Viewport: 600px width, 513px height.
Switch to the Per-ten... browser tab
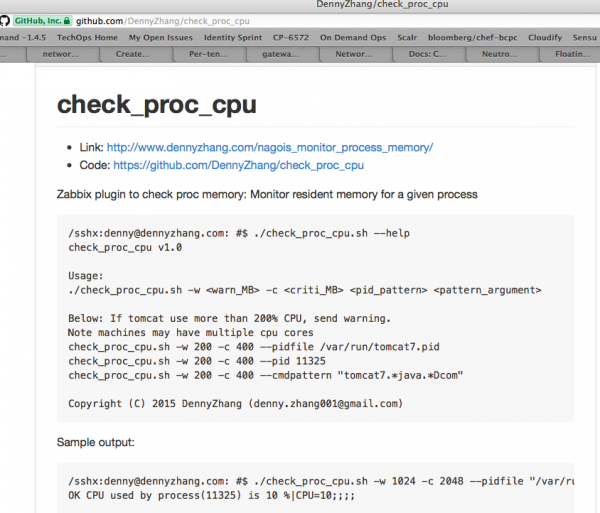tap(206, 54)
